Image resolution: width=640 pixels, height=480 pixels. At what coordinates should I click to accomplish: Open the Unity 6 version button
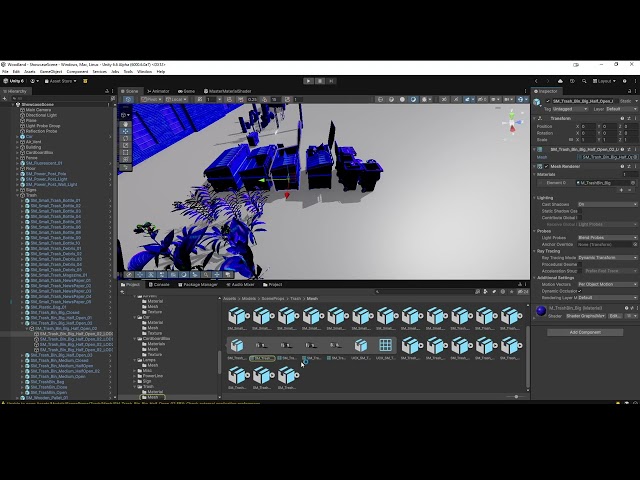(14, 81)
